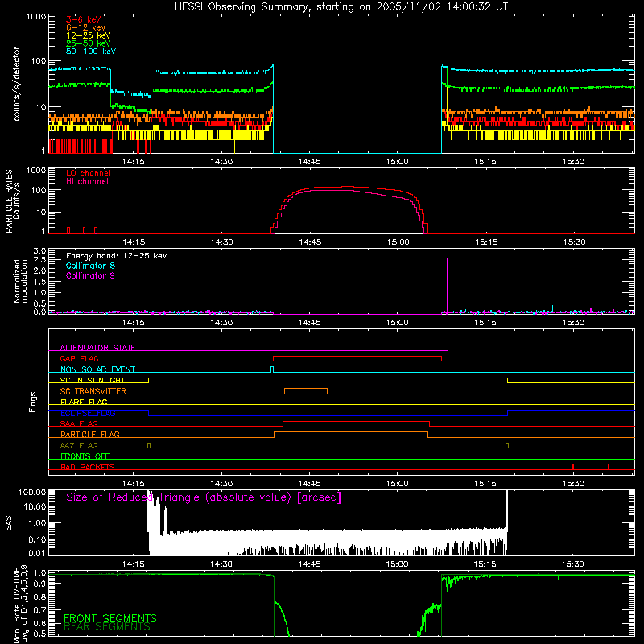This screenshot has height=644, width=644.
Task: Click the ECLIPSE FLAG label
Action: pos(88,413)
